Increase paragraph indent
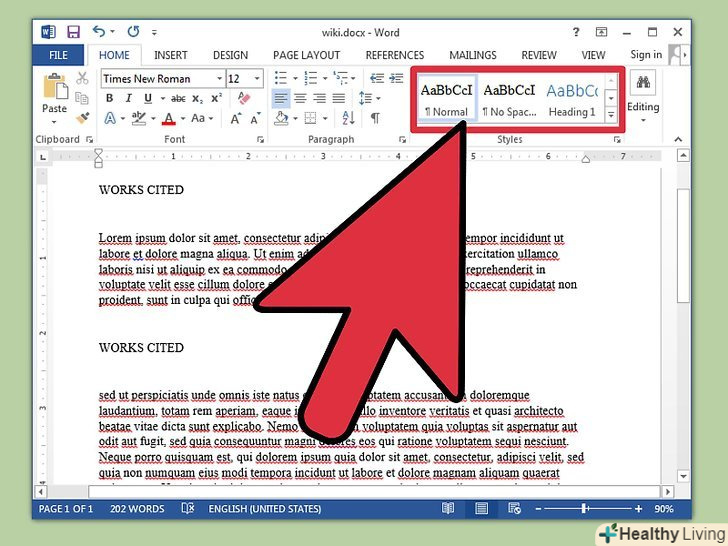The width and height of the screenshot is (728, 546). click(x=396, y=78)
